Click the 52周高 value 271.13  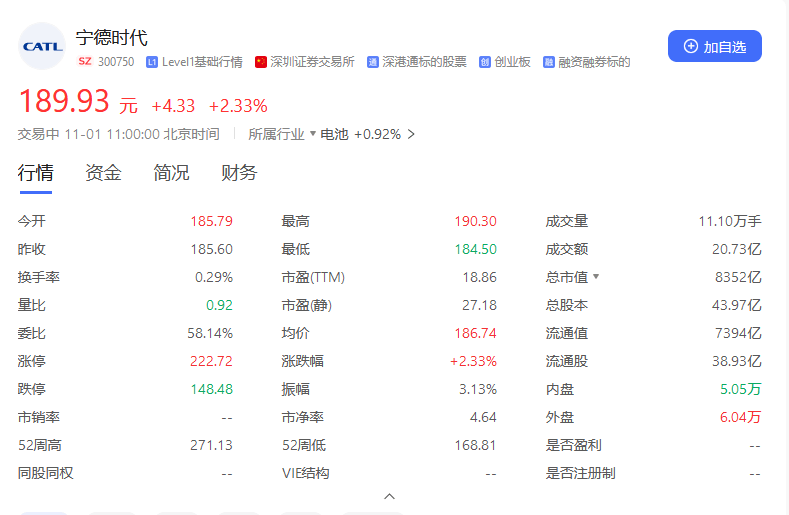tap(211, 445)
